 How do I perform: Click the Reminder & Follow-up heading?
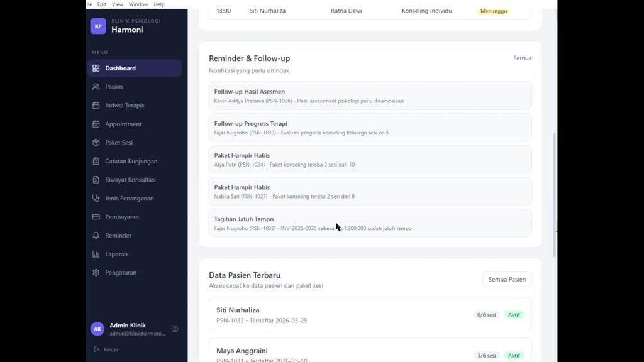point(249,58)
